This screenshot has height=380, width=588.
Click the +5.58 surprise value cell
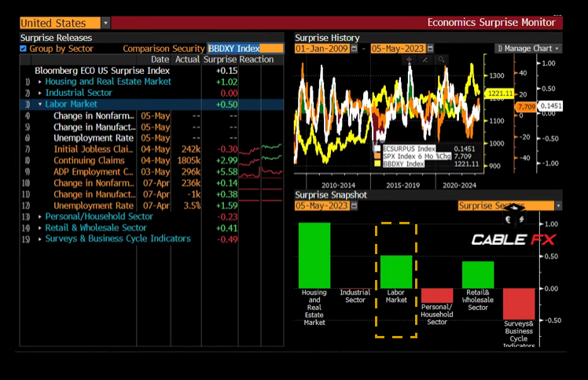point(226,172)
